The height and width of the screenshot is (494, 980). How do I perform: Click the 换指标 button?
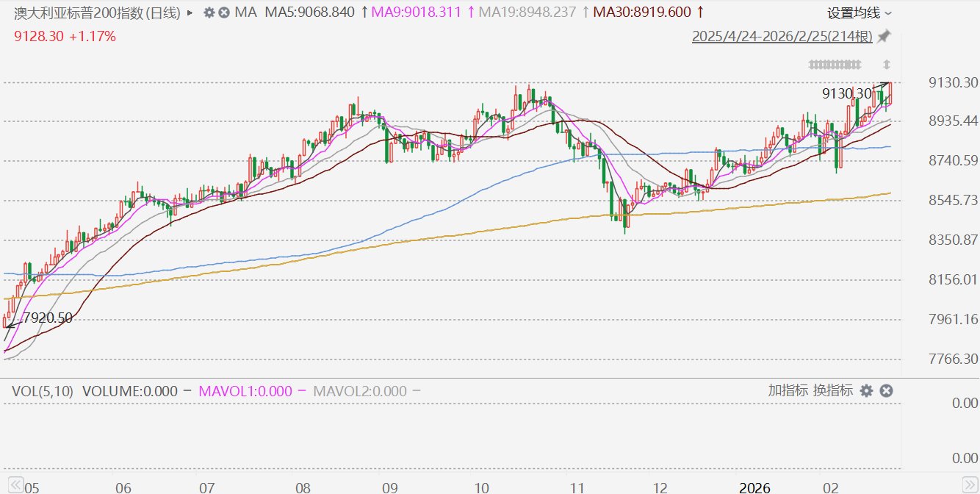pos(833,390)
